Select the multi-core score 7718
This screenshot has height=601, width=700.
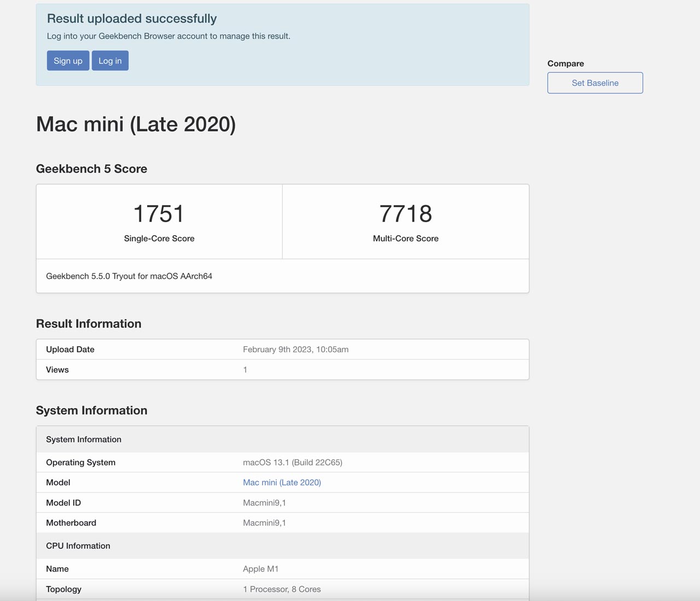tap(406, 214)
